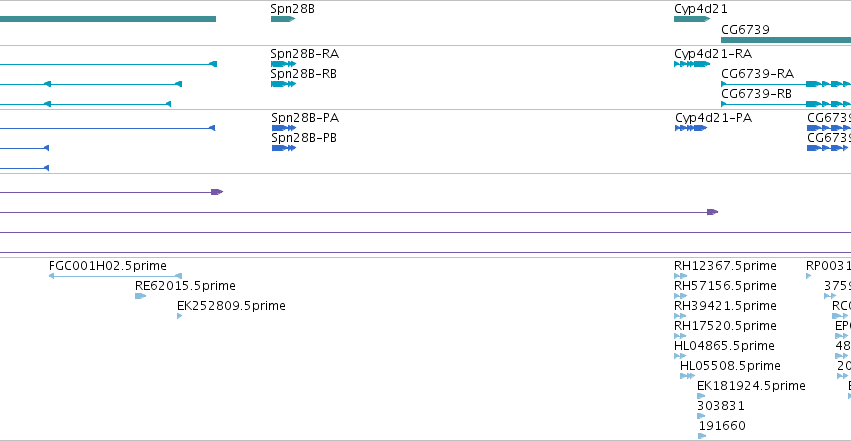Click the EK181924.5prime label
The width and height of the screenshot is (851, 441).
click(751, 386)
